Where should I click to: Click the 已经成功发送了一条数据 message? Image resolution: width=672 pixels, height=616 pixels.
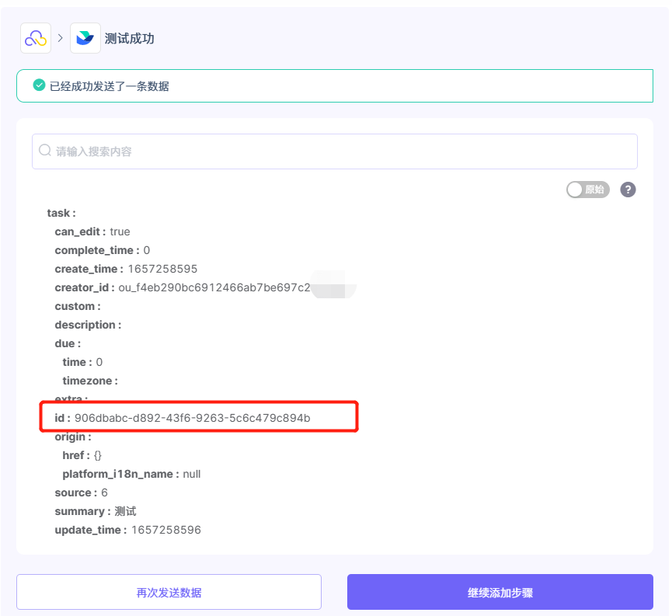[110, 86]
